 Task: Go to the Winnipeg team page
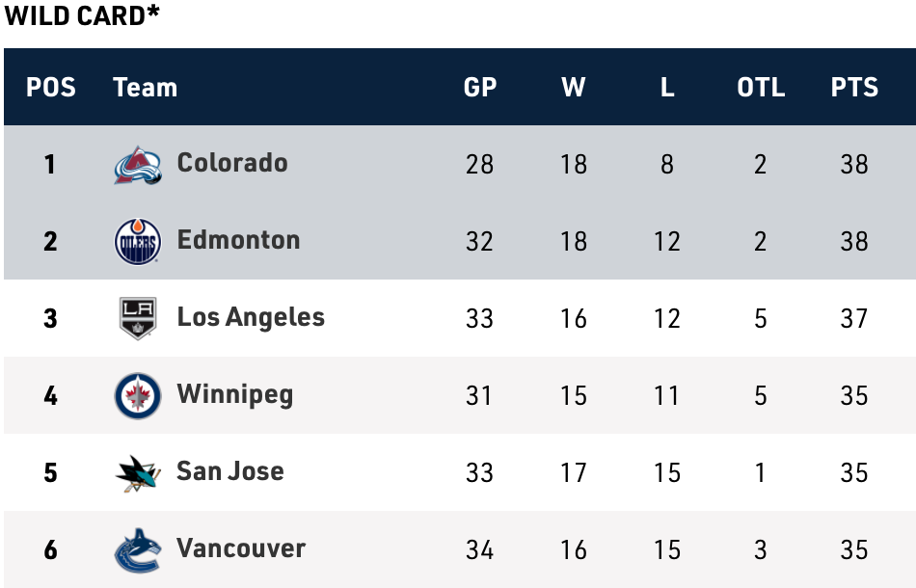(234, 394)
